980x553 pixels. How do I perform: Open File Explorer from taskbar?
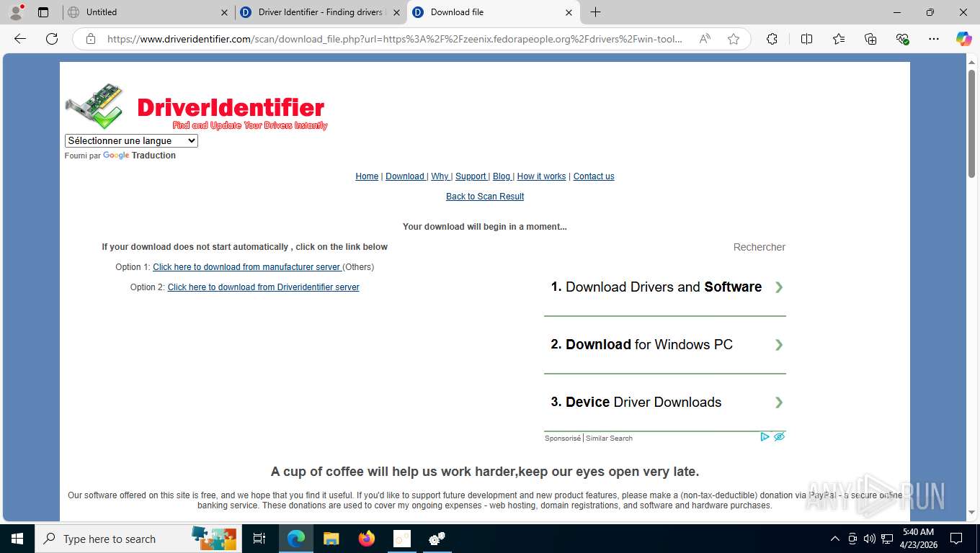pyautogui.click(x=331, y=539)
